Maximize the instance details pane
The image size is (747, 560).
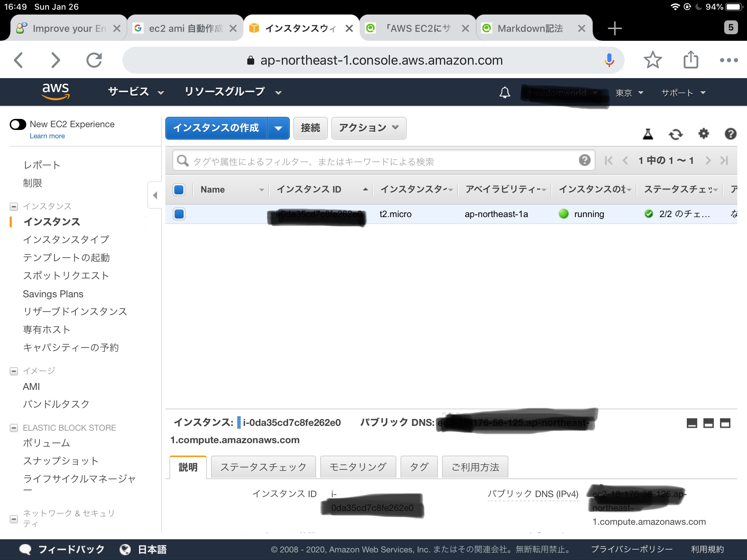pyautogui.click(x=725, y=423)
